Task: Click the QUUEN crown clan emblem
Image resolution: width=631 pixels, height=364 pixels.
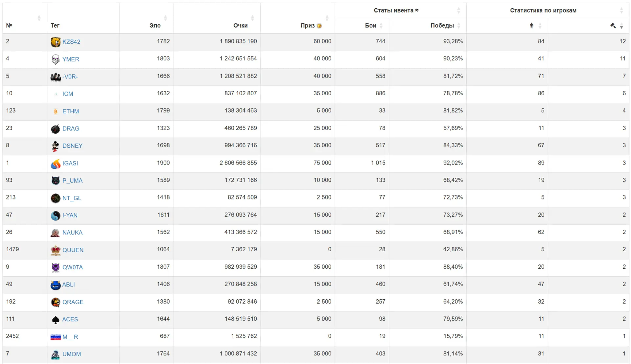Action: 56,250
